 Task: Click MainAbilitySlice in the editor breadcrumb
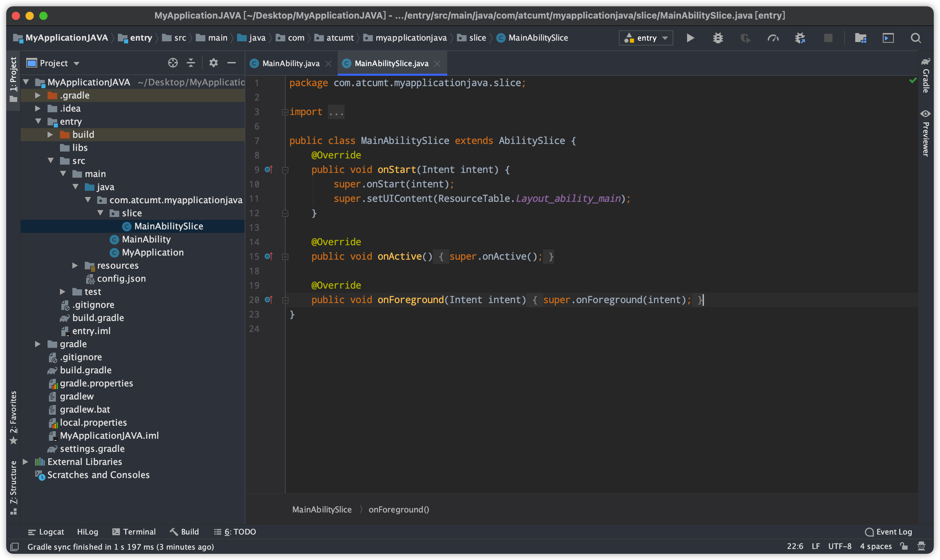coord(321,509)
